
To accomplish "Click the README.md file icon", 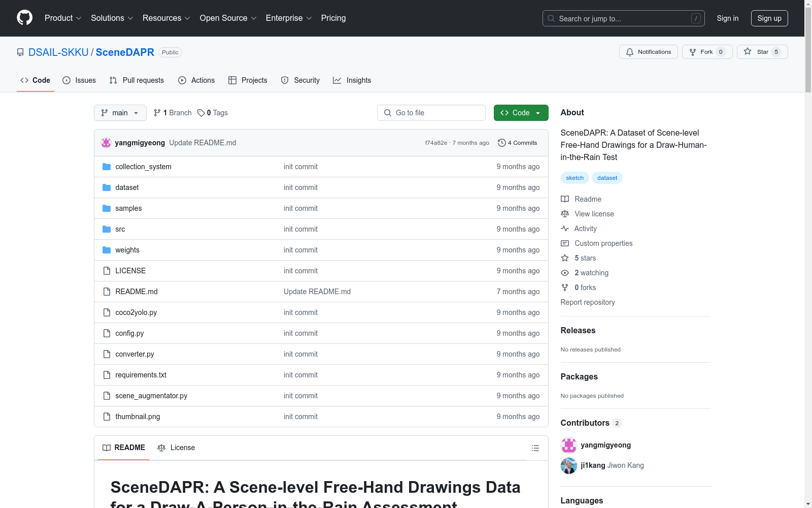I will [107, 292].
